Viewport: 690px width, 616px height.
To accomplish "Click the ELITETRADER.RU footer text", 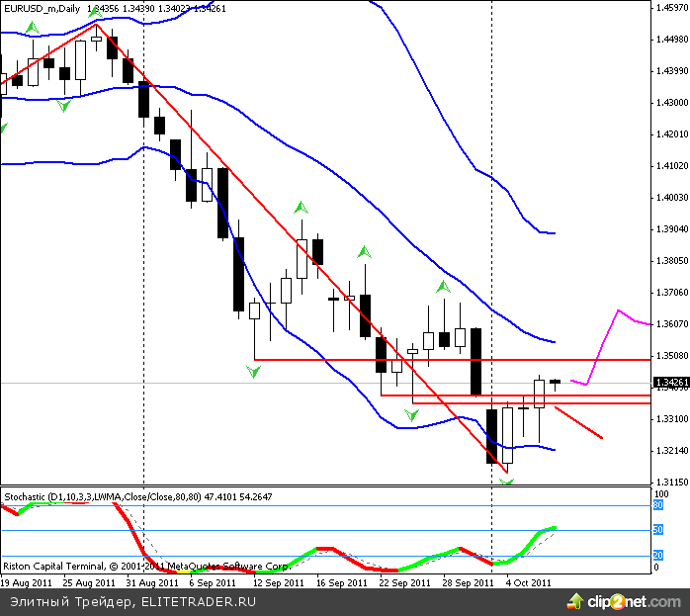I will pyautogui.click(x=198, y=600).
